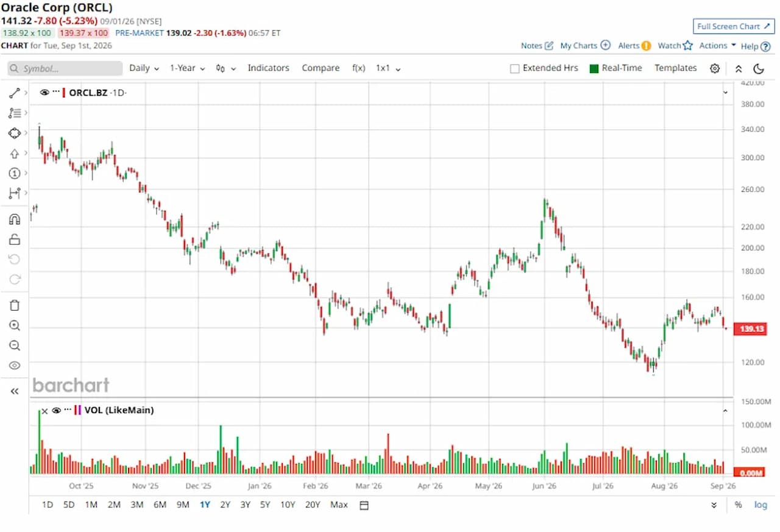
Task: Click the red ORCL.BZ series color swatch
Action: tap(65, 93)
